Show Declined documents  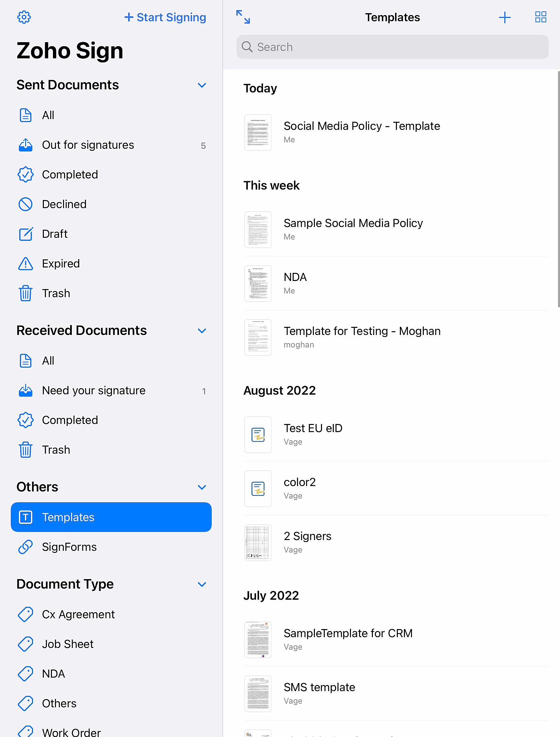[111, 204]
